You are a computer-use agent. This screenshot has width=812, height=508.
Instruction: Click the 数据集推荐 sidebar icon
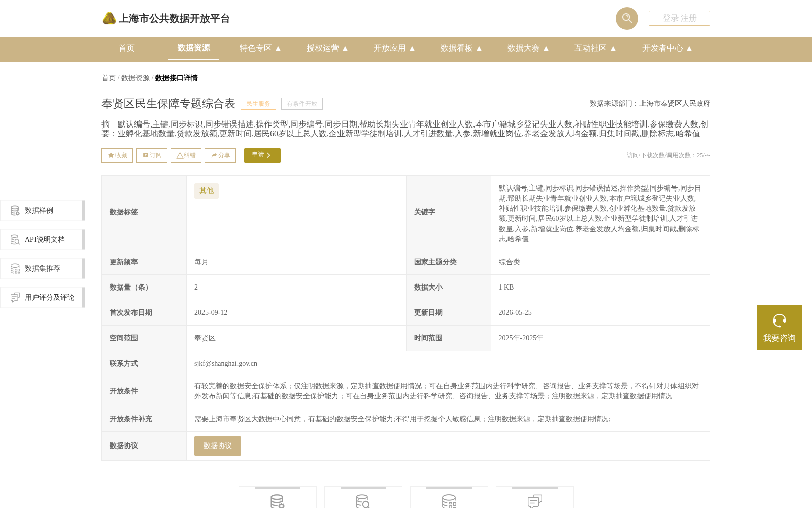[x=15, y=268]
